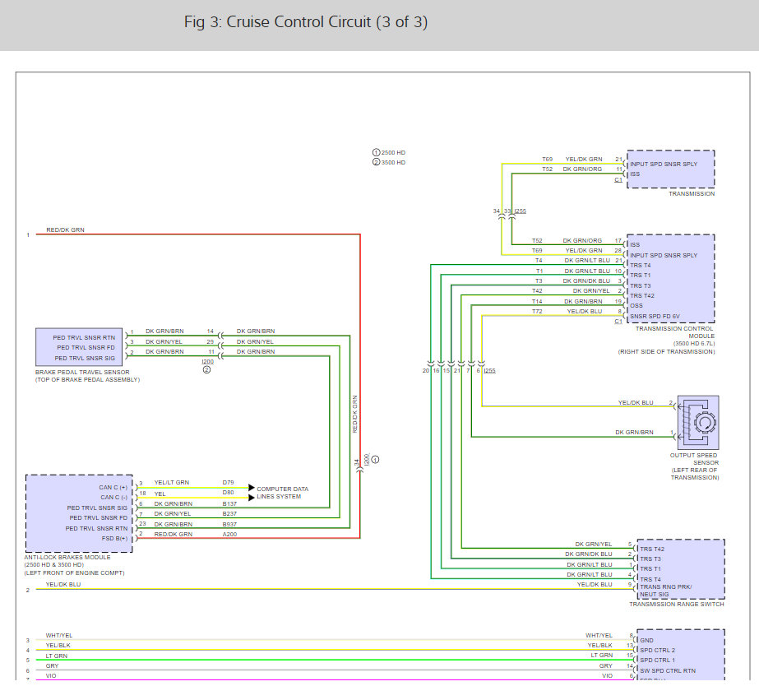
Task: Click TRANS RNG PRK/NEUT SIG pin
Action: (x=665, y=591)
